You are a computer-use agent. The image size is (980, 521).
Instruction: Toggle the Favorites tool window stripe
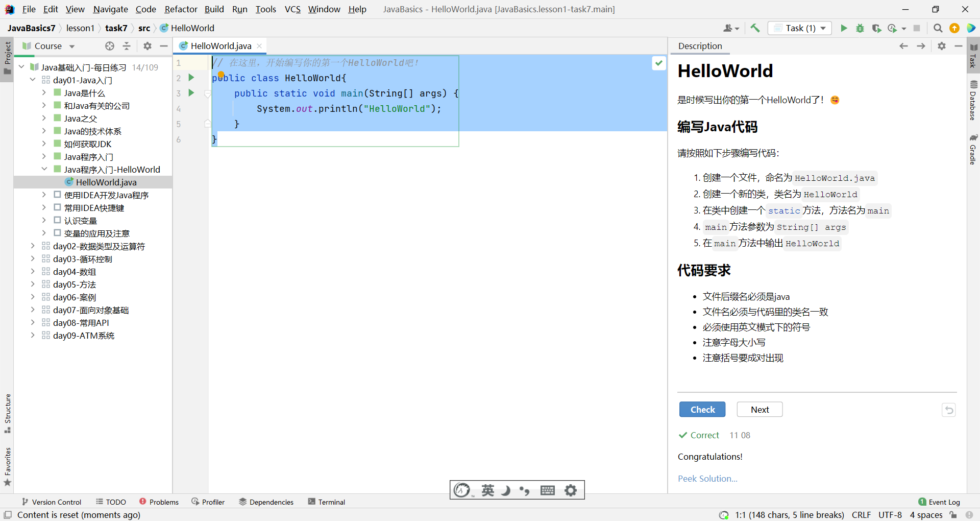pos(7,467)
